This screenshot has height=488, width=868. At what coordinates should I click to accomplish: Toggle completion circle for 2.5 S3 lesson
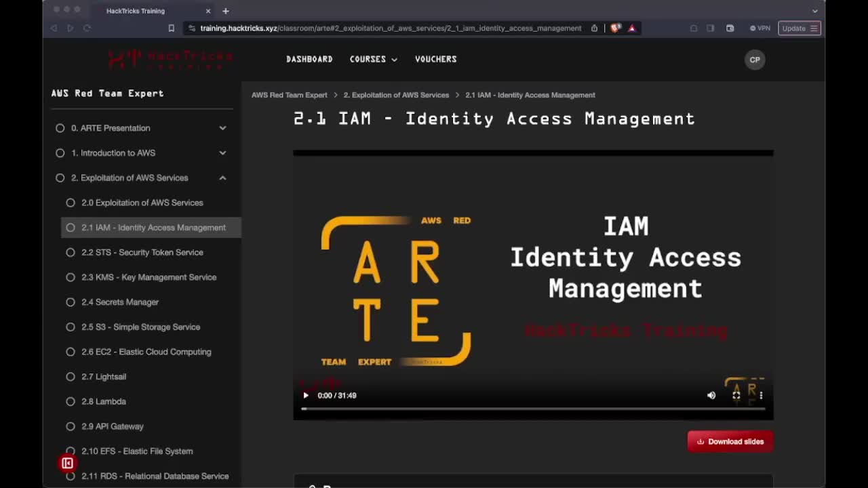[71, 327]
